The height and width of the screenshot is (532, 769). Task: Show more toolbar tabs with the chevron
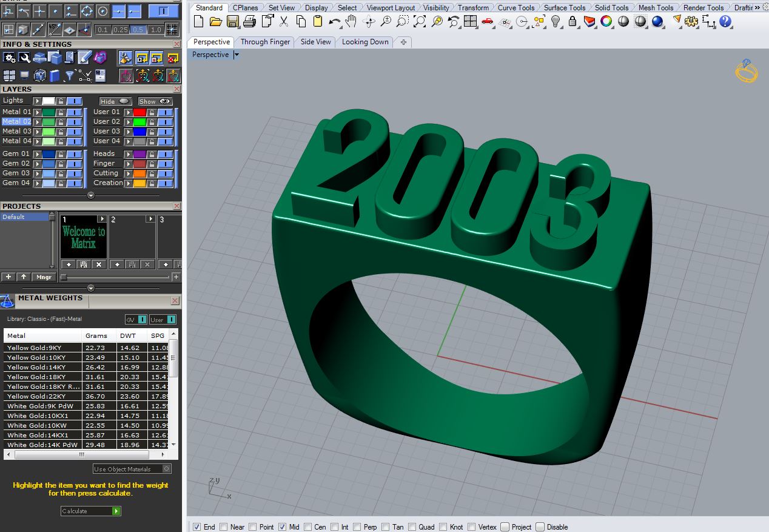pos(757,7)
